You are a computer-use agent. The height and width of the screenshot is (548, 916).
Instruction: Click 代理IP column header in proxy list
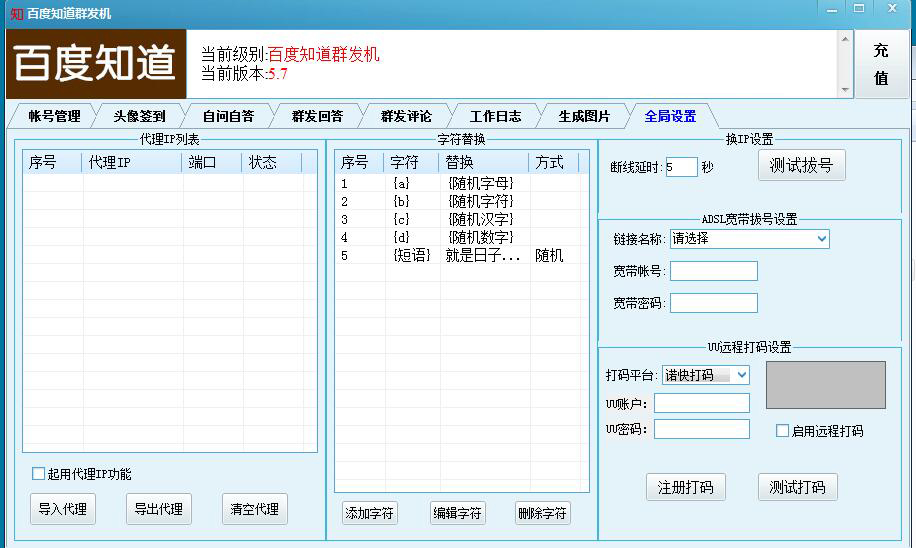(132, 162)
